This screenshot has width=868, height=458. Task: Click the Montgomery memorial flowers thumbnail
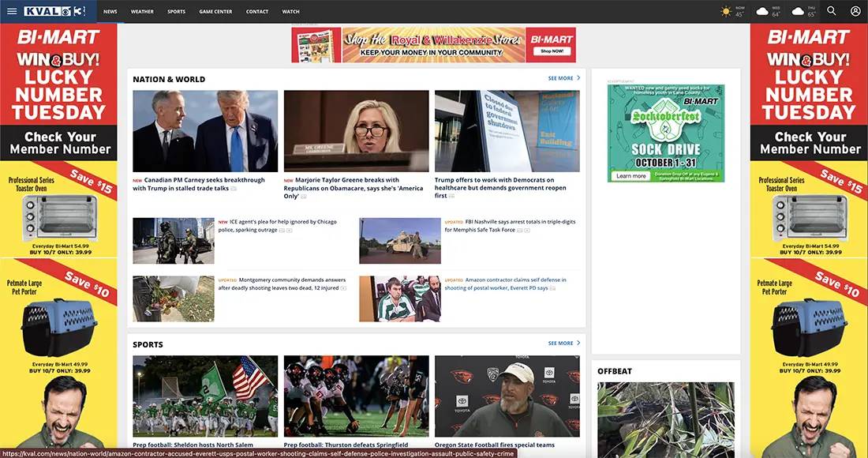tap(174, 299)
